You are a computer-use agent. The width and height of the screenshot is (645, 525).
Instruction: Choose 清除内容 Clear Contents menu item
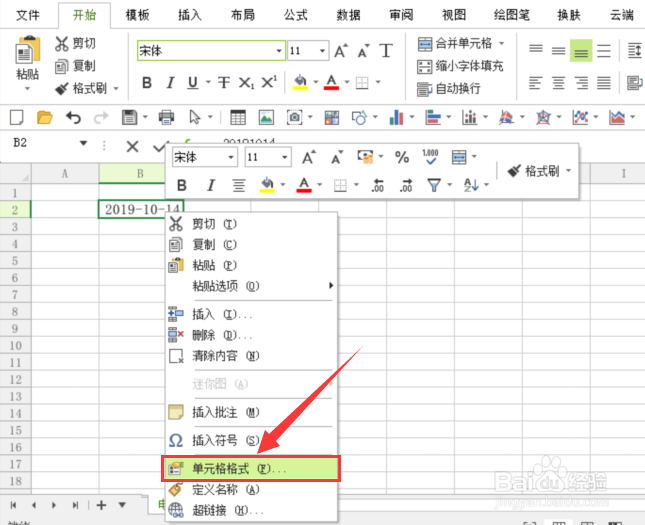[251, 356]
